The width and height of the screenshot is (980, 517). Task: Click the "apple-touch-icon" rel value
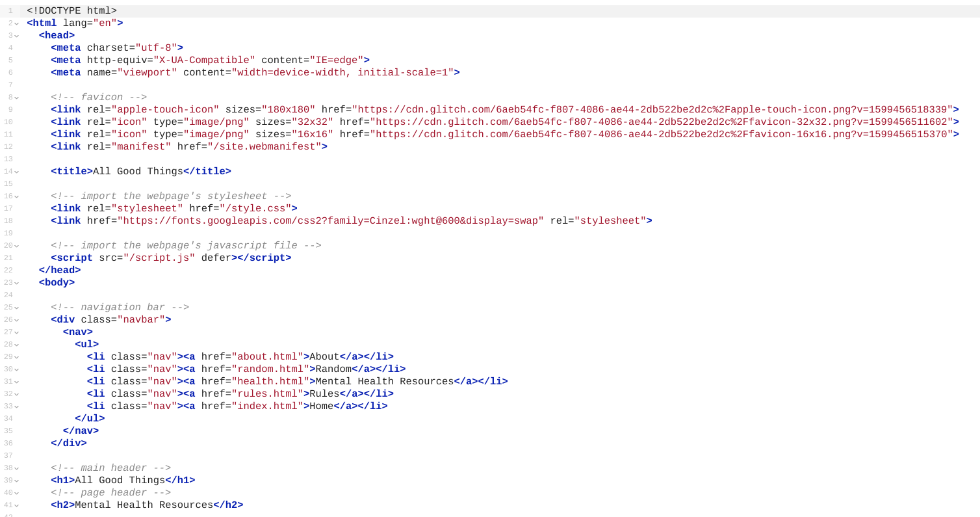pos(165,110)
